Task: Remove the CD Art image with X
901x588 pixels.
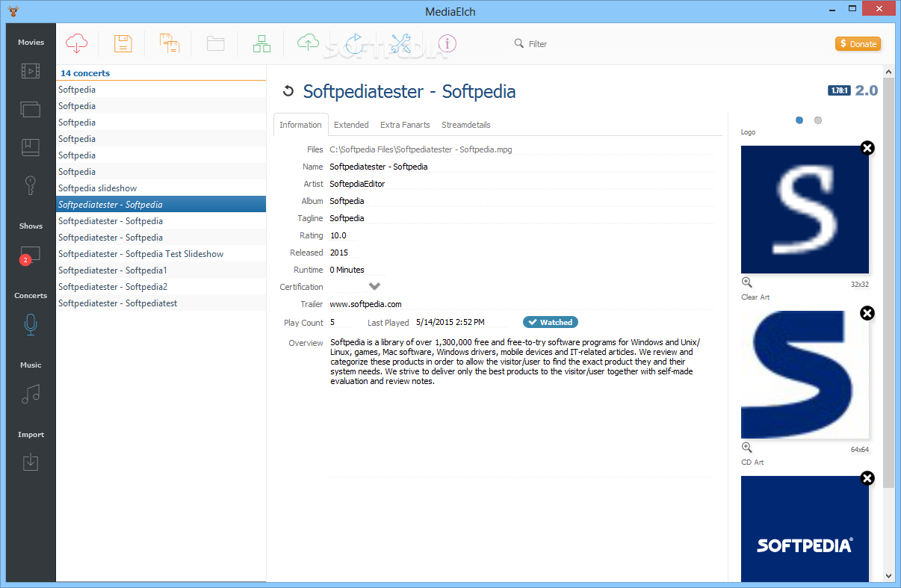Action: tap(867, 478)
